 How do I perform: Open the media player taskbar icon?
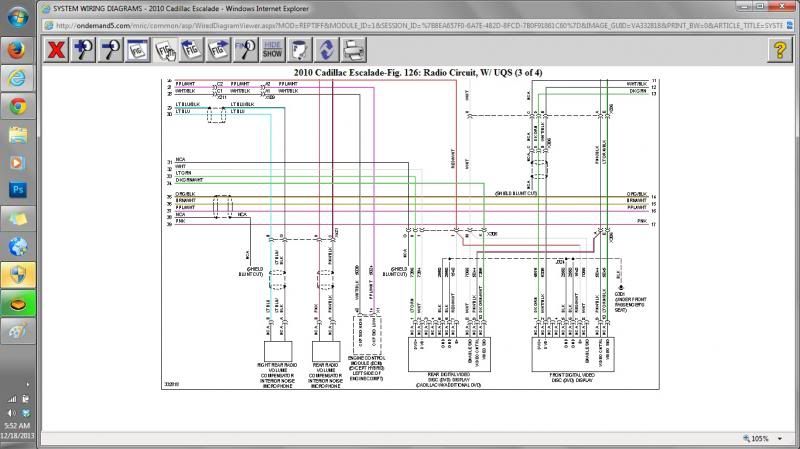17,163
